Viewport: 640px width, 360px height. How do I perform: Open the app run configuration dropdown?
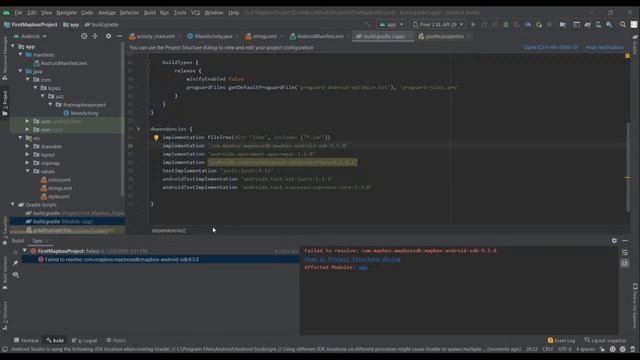[391, 24]
